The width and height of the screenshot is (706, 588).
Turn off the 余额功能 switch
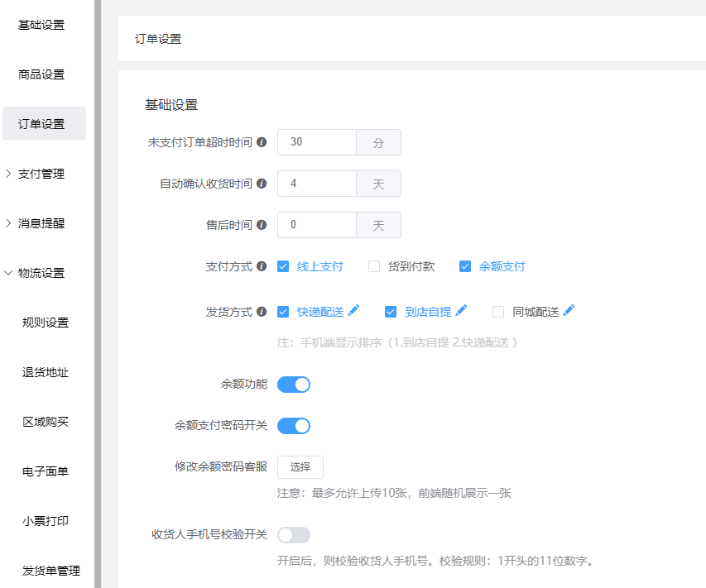[294, 385]
